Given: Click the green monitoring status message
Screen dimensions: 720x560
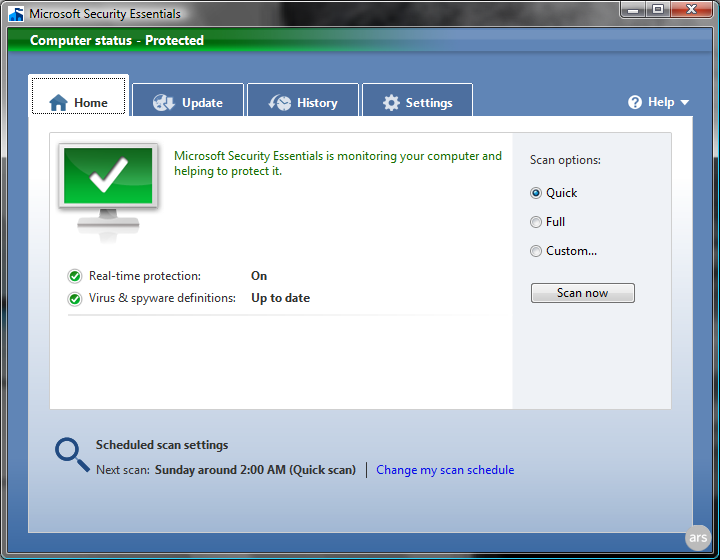Looking at the screenshot, I should pyautogui.click(x=338, y=163).
